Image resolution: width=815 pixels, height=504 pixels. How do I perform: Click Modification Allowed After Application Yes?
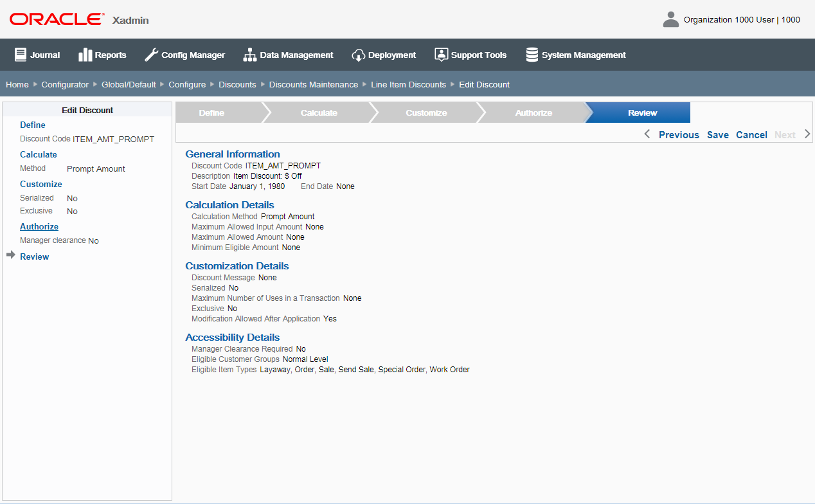(330, 318)
